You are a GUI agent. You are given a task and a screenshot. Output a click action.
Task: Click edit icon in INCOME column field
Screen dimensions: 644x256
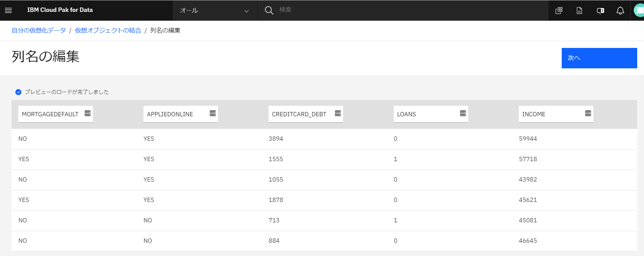pyautogui.click(x=588, y=113)
